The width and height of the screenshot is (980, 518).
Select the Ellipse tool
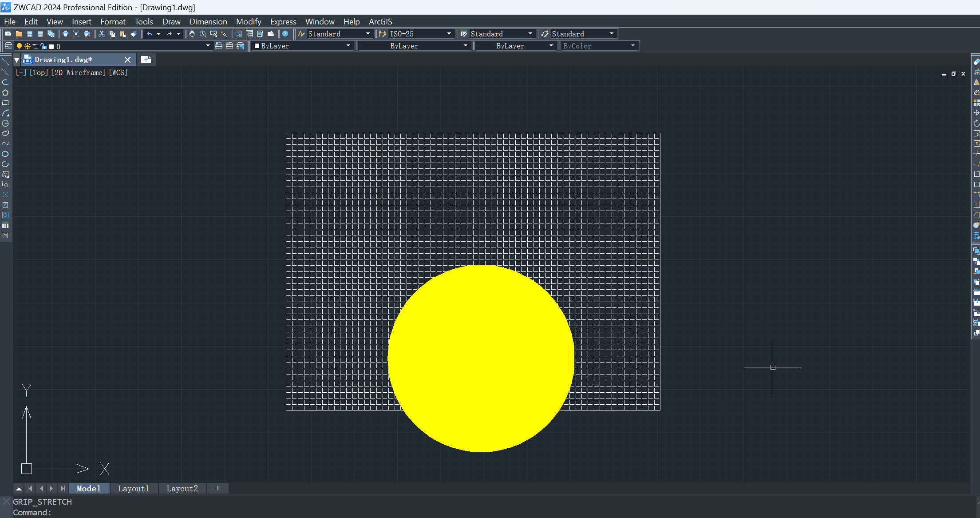tap(5, 154)
